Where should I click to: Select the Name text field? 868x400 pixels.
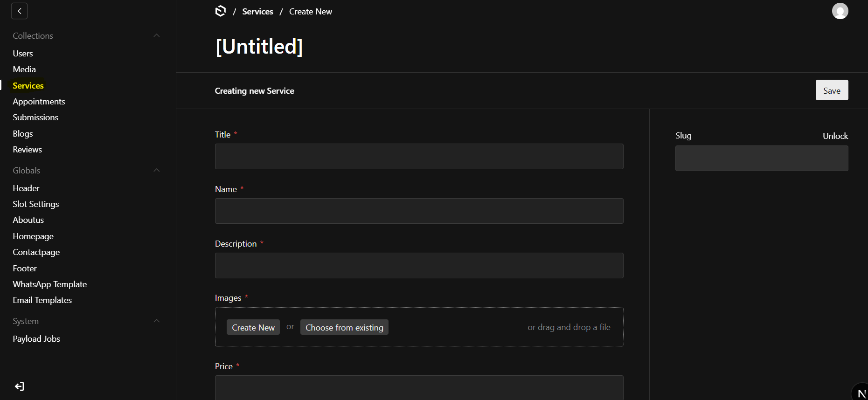point(419,211)
